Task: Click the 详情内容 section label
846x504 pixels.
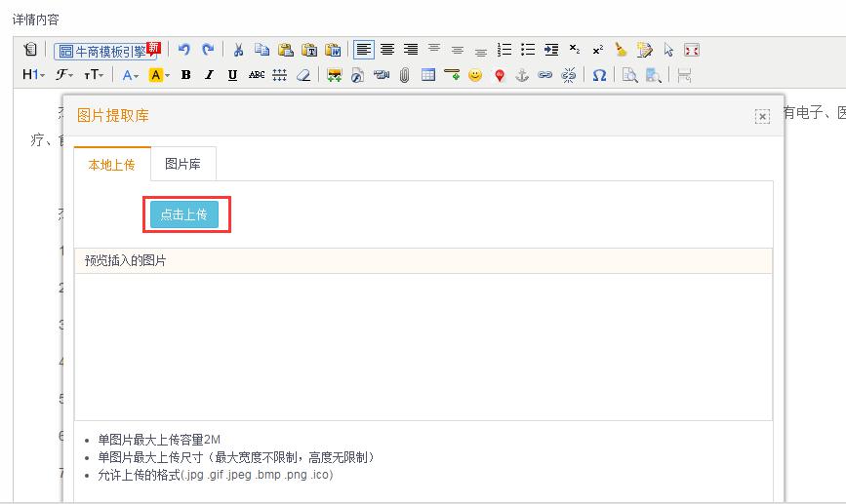Action: point(35,19)
